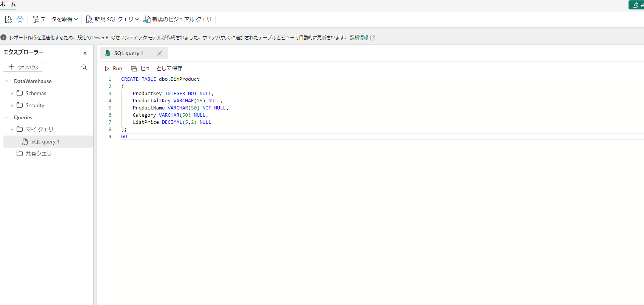The width and height of the screenshot is (644, 305).
Task: Click the external link icon beside 詳細情報
Action: [373, 38]
